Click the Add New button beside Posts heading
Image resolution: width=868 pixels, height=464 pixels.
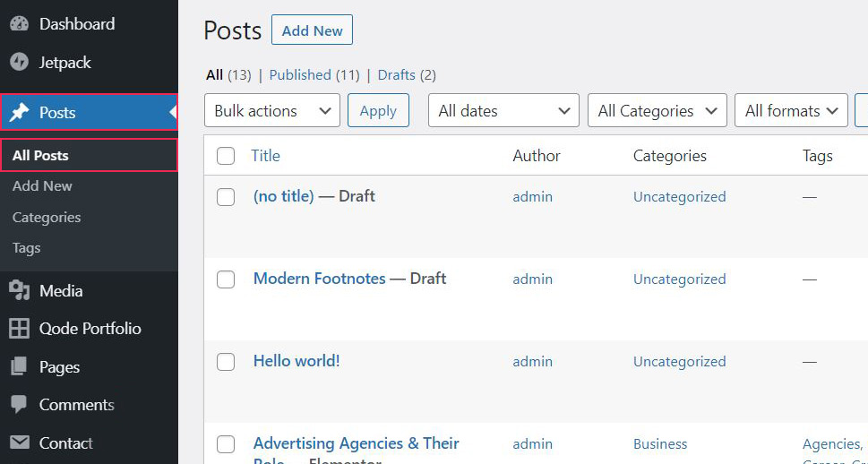(x=312, y=30)
